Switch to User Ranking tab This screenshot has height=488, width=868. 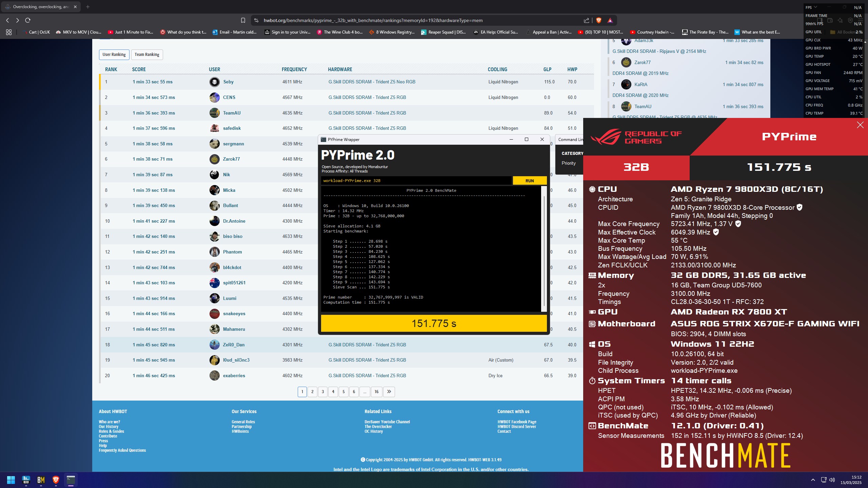[114, 55]
